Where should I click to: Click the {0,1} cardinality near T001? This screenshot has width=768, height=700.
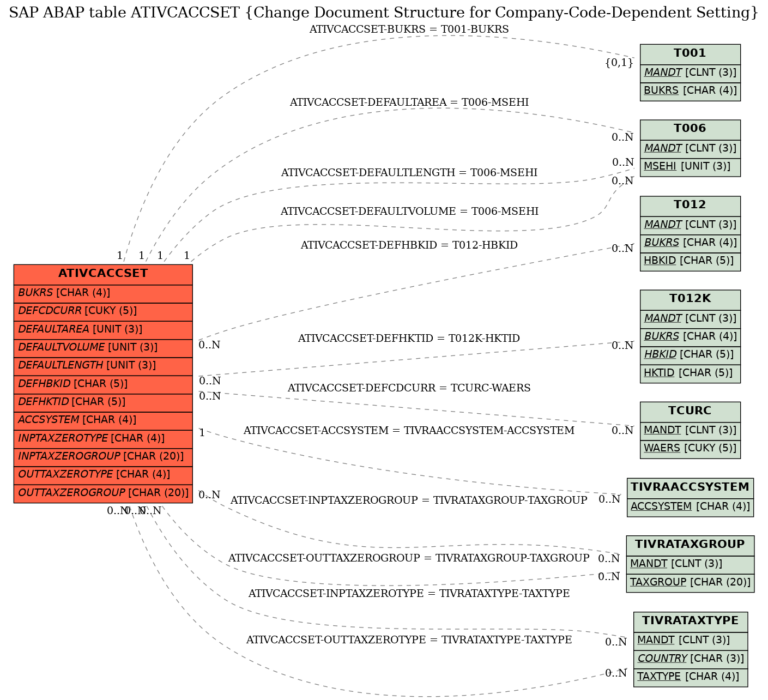(619, 63)
